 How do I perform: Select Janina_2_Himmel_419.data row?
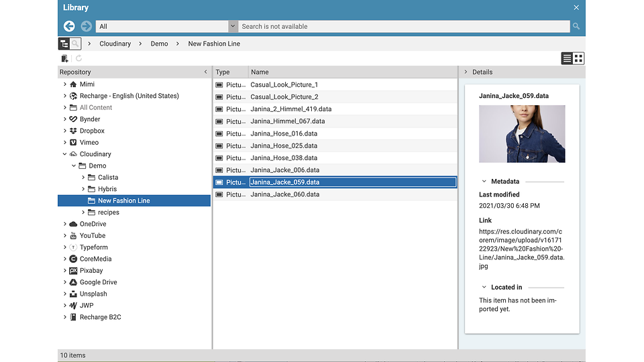335,109
